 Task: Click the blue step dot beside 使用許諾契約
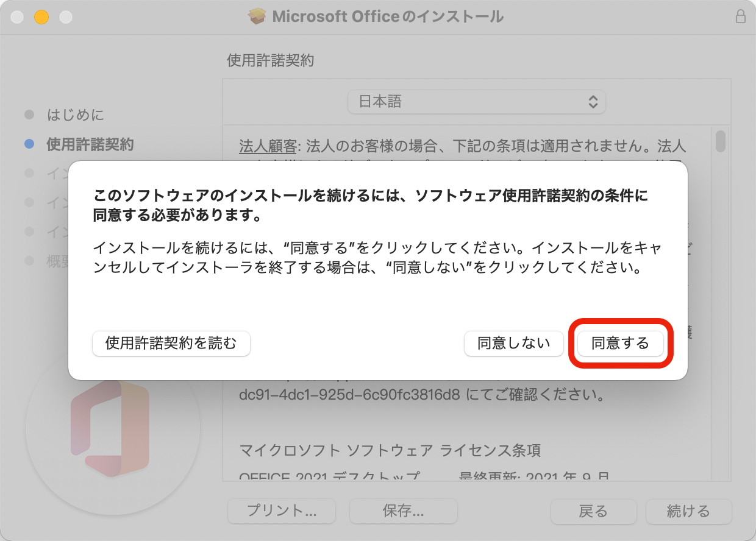[x=29, y=145]
